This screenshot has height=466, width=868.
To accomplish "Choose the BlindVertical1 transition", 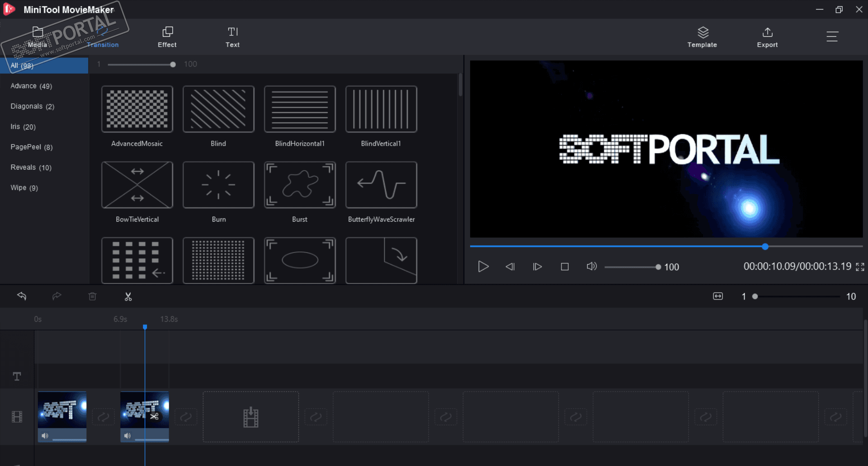I will [381, 109].
